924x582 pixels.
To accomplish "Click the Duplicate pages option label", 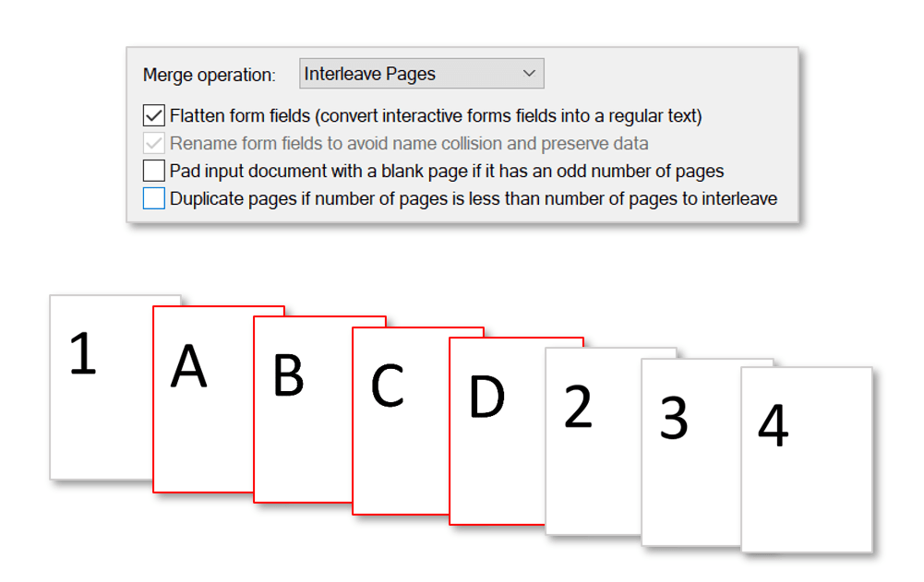I will coord(474,198).
